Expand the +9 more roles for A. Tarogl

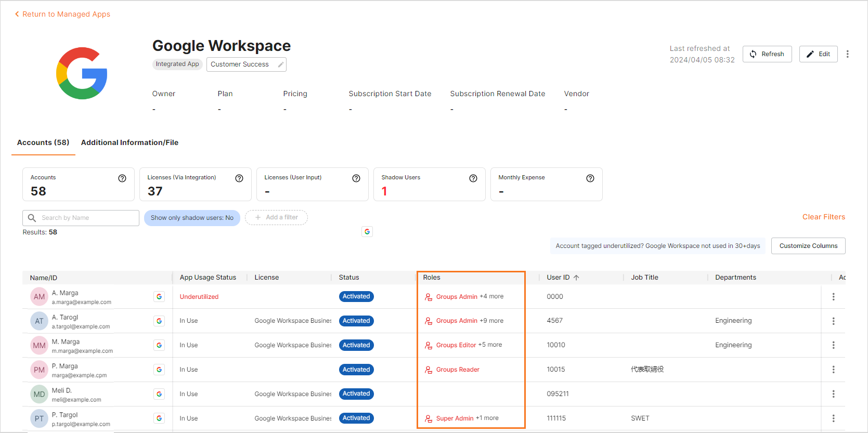pos(491,321)
